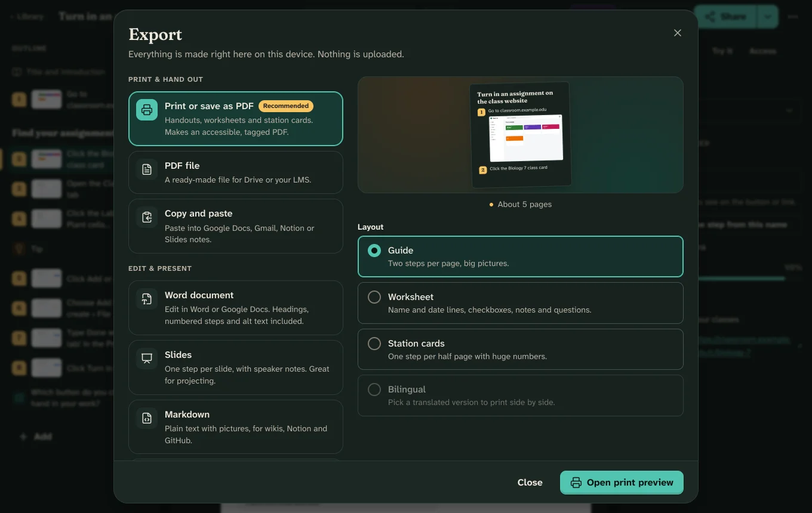Viewport: 812px width, 513px height.
Task: Click the EDIT & PRESENT heading
Action: coord(160,268)
